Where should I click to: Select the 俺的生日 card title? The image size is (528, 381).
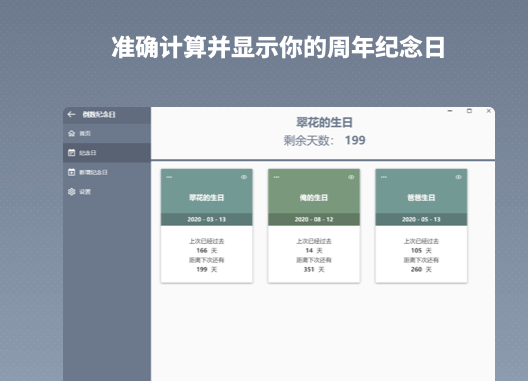tap(314, 198)
